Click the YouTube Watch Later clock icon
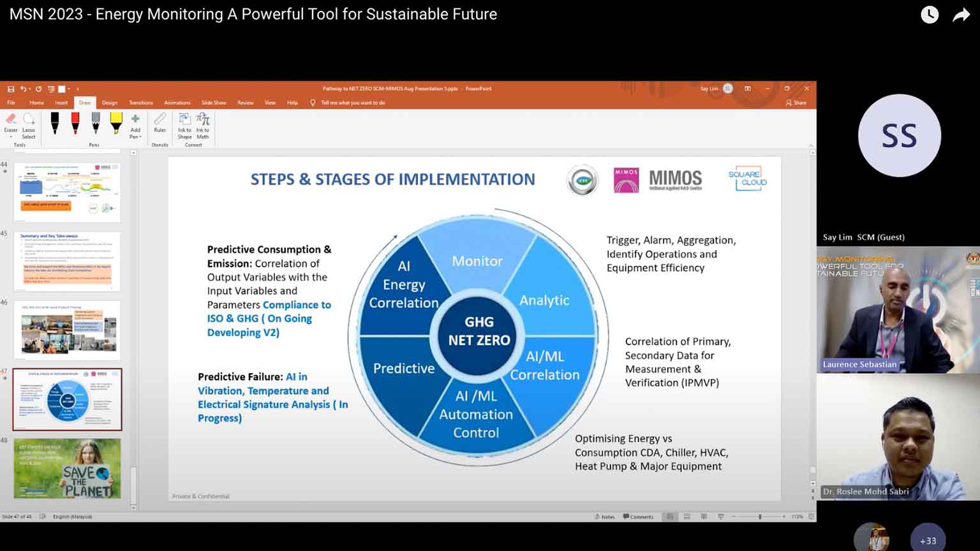The height and width of the screenshot is (551, 980). coord(929,15)
